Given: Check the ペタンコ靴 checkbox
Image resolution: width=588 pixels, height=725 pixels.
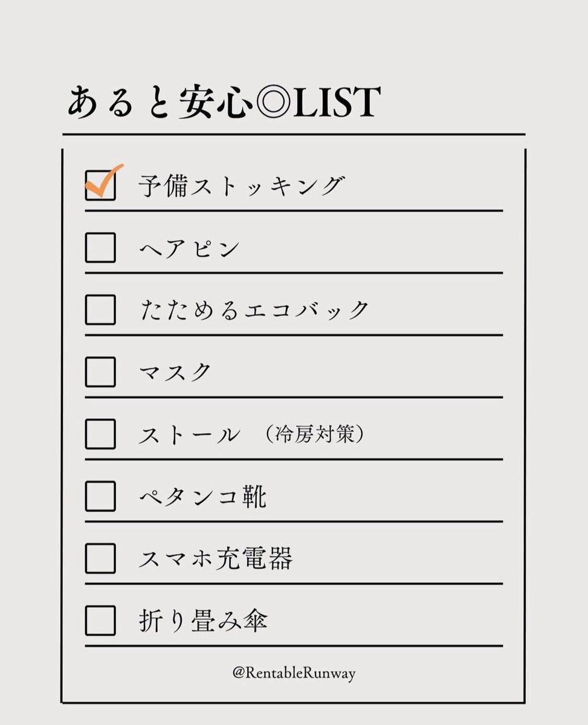Looking at the screenshot, I should coord(100,496).
